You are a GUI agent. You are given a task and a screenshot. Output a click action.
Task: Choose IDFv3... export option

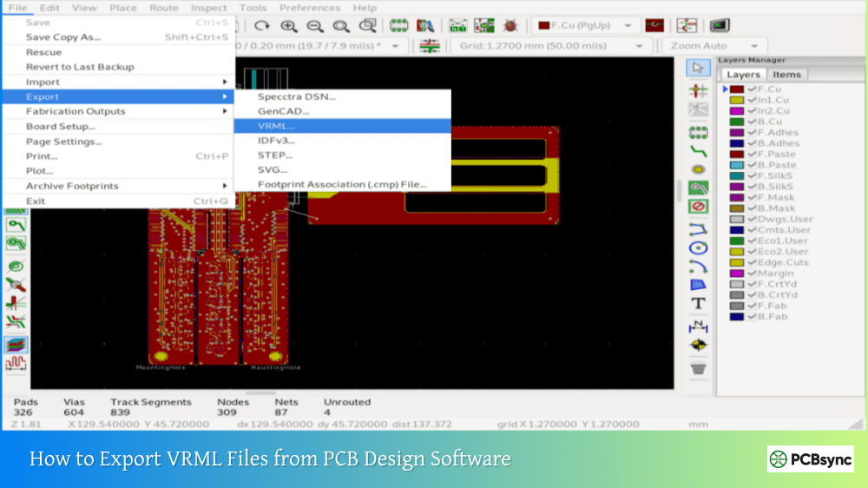point(343,141)
